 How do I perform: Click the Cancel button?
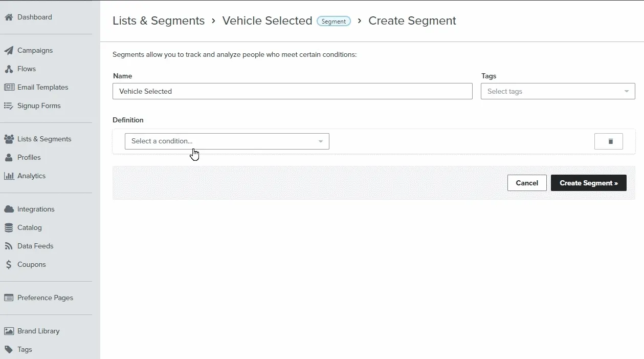click(x=526, y=183)
